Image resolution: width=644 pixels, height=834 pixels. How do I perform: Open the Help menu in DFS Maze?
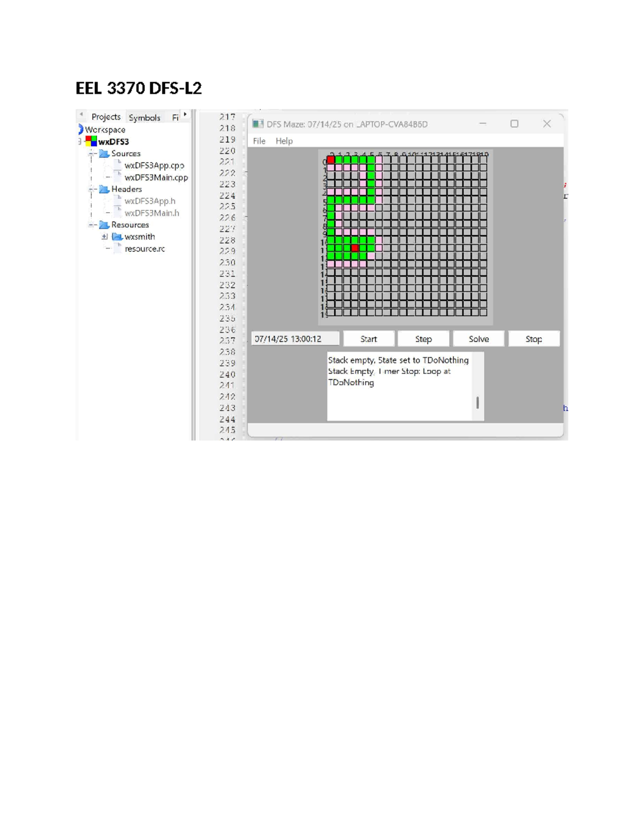point(284,141)
